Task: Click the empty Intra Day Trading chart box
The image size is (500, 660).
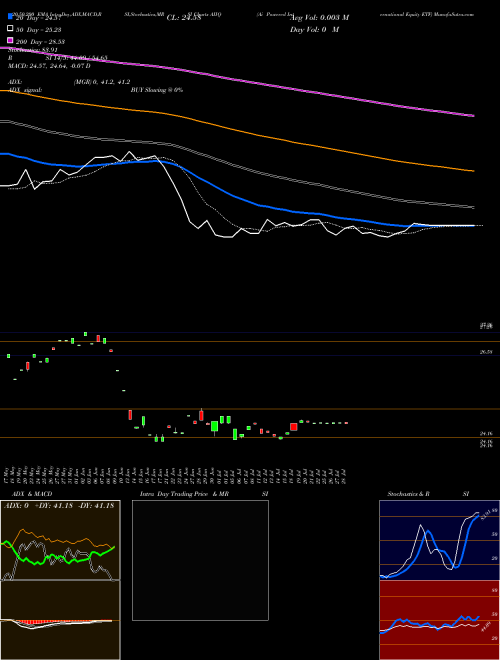Action: [200, 560]
